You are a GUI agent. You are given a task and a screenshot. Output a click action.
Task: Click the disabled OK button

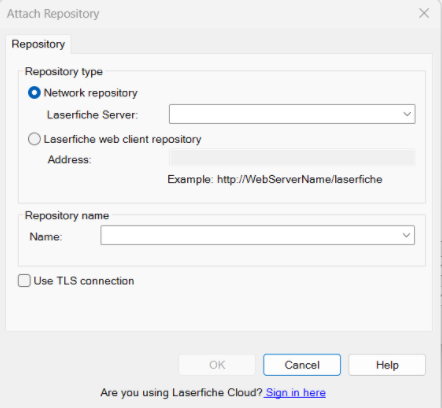[217, 365]
